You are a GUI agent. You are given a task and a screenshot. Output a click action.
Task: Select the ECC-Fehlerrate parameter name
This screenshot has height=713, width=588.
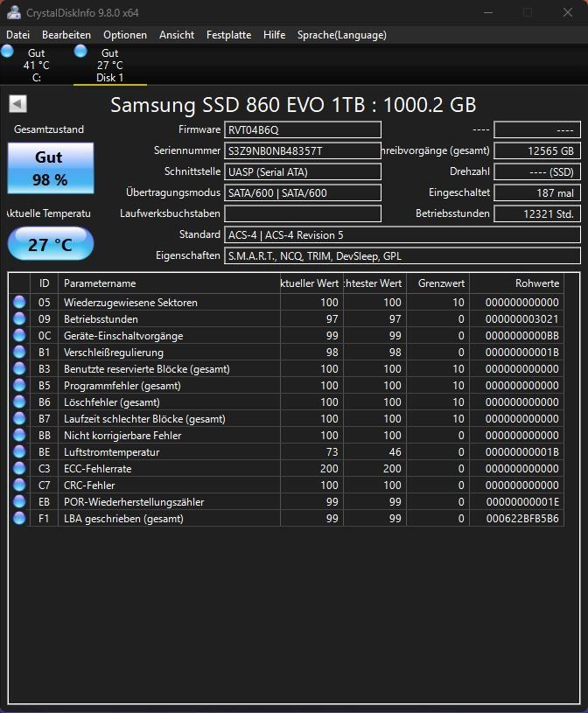97,469
